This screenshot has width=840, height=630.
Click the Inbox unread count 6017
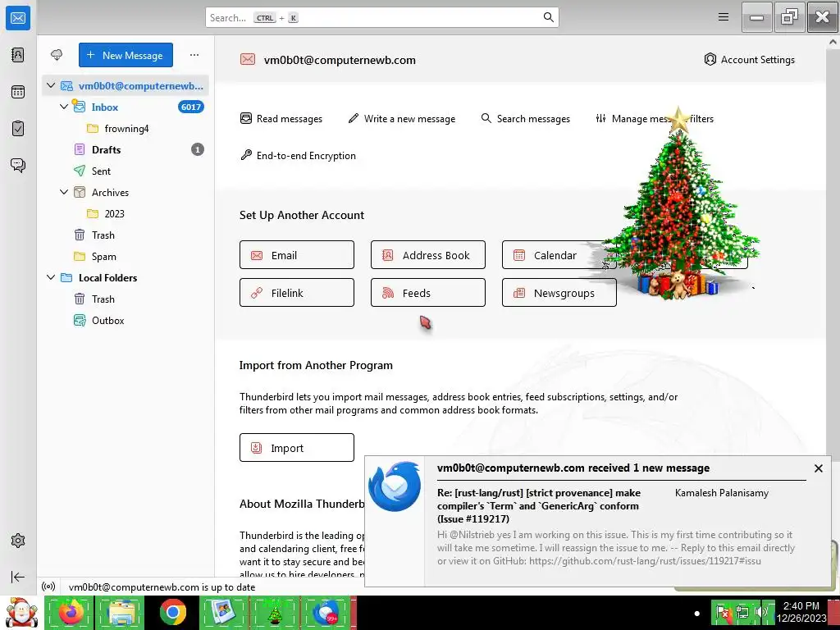click(x=190, y=107)
